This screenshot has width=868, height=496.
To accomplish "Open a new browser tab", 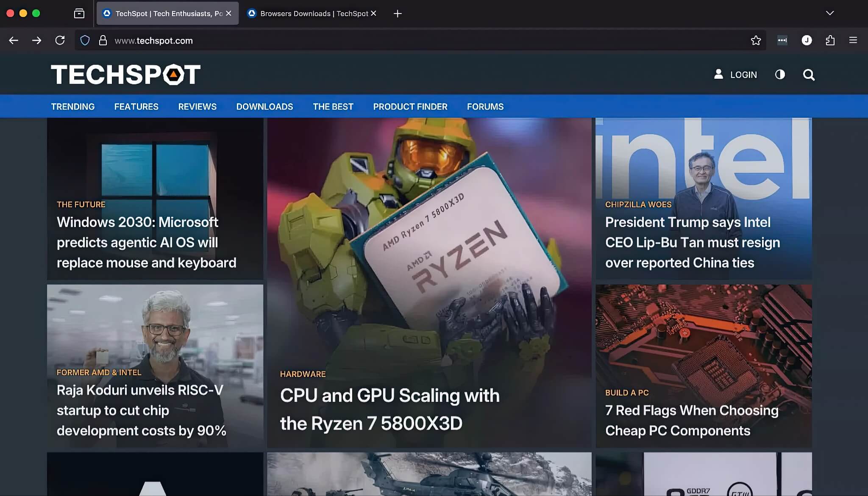I will 398,14.
